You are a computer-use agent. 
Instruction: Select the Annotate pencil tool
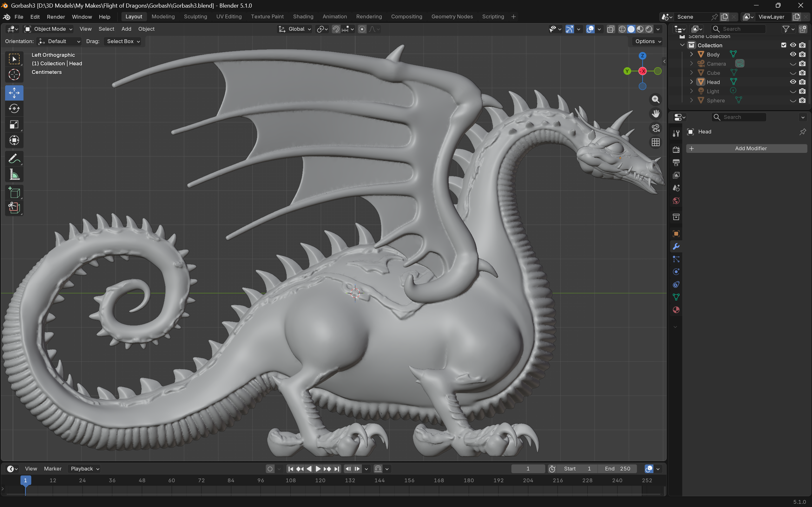[x=14, y=159]
